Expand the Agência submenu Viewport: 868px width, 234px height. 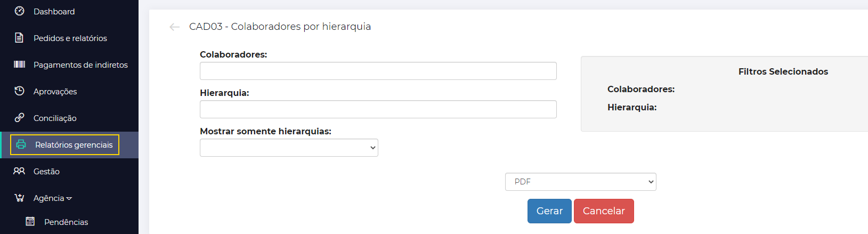[x=52, y=198]
